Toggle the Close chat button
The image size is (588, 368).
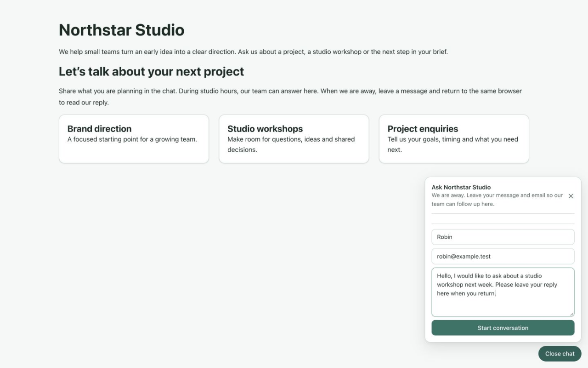coord(560,354)
